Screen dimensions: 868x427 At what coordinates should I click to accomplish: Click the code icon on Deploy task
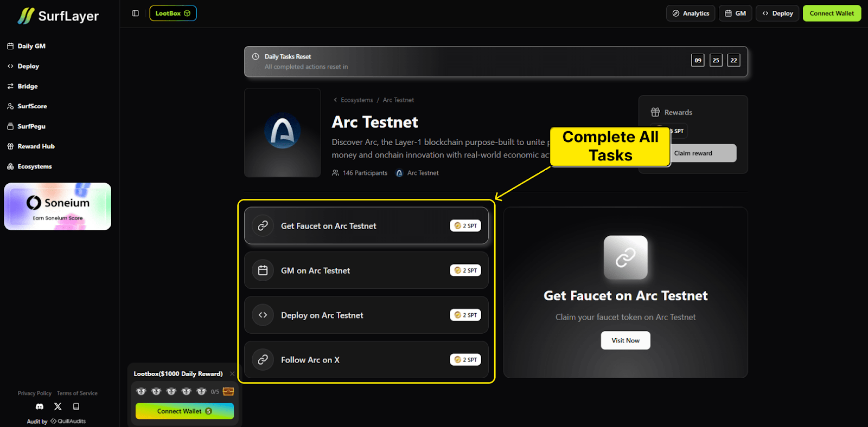(x=263, y=315)
